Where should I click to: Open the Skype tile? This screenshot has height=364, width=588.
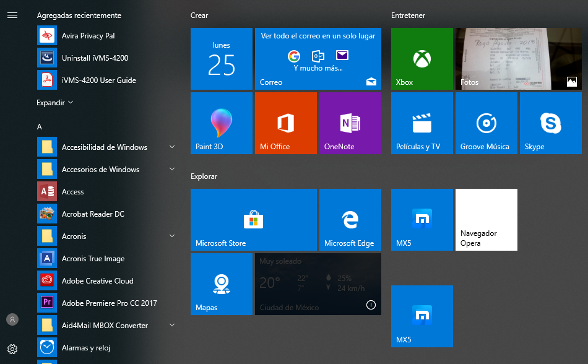(550, 123)
